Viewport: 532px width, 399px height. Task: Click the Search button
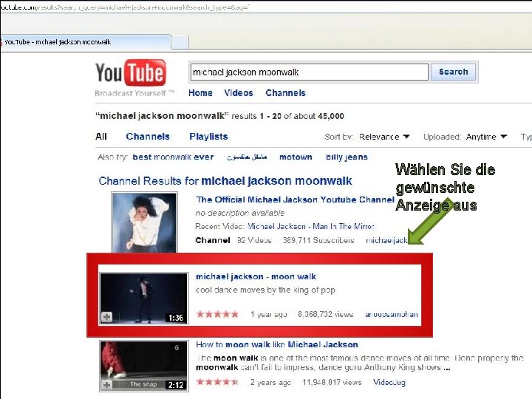click(x=453, y=72)
